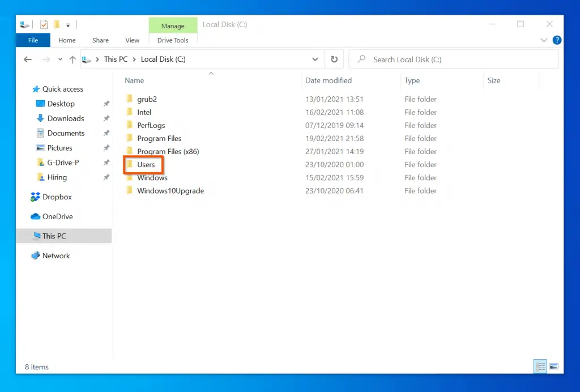
Task: Select the grub2 folder
Action: pos(147,99)
